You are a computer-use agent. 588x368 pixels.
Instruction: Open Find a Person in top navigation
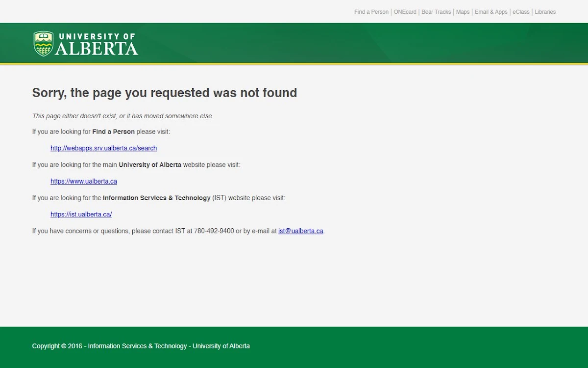point(371,12)
